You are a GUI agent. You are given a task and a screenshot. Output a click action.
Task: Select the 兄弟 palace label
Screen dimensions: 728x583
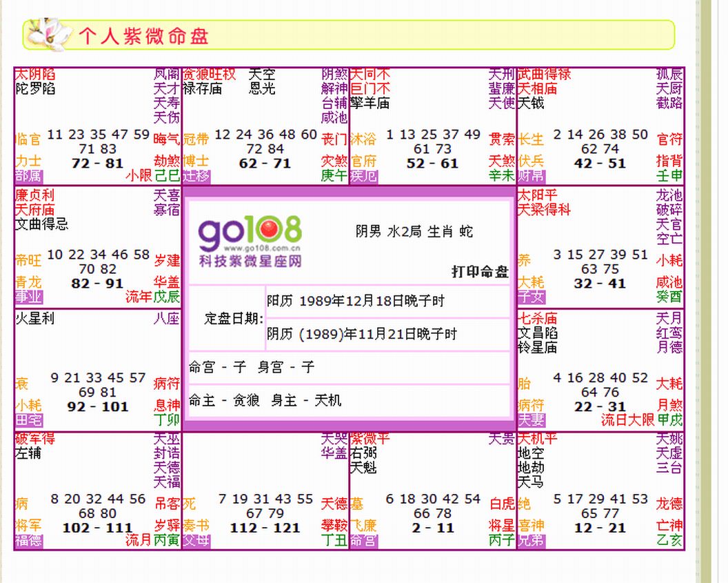[x=531, y=541]
